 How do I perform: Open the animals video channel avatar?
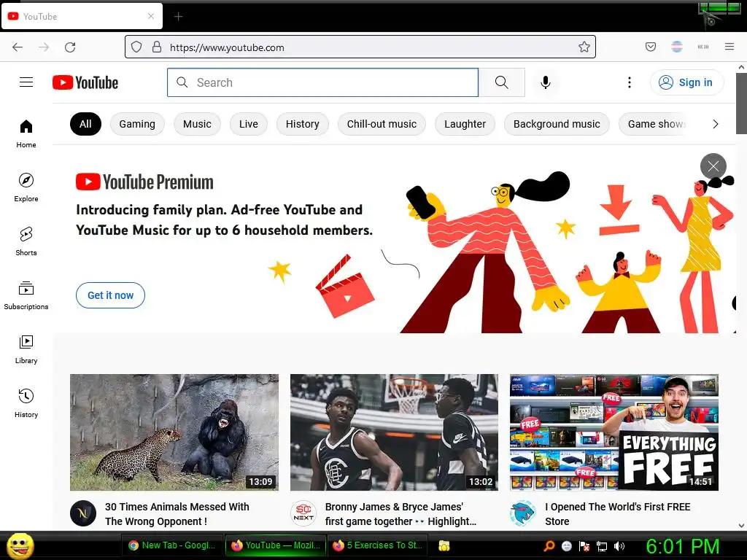tap(83, 513)
